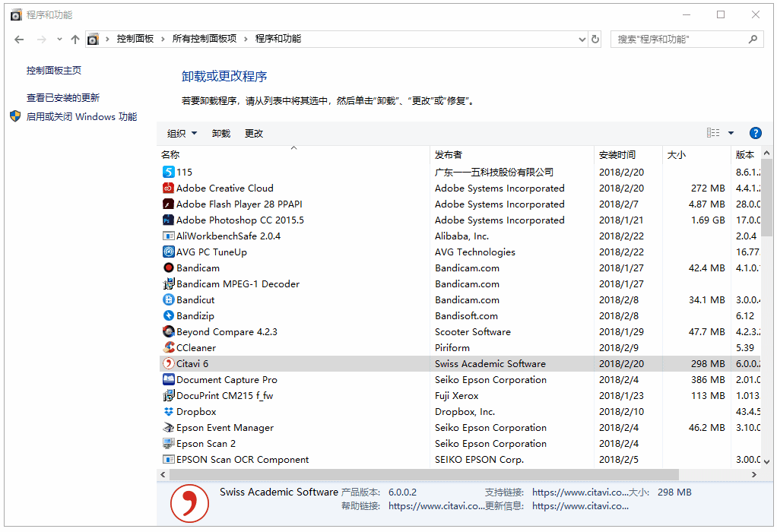Image resolution: width=777 pixels, height=532 pixels.
Task: Open the 组织 dropdown menu
Action: click(x=182, y=133)
